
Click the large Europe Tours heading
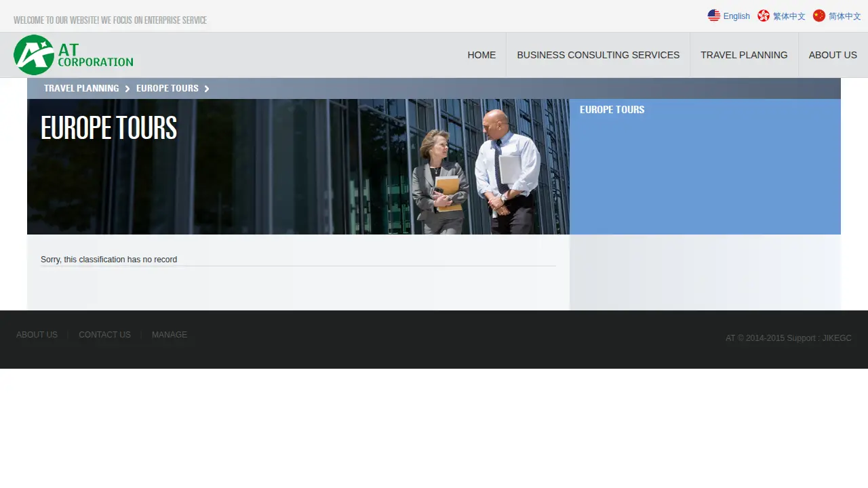coord(108,128)
